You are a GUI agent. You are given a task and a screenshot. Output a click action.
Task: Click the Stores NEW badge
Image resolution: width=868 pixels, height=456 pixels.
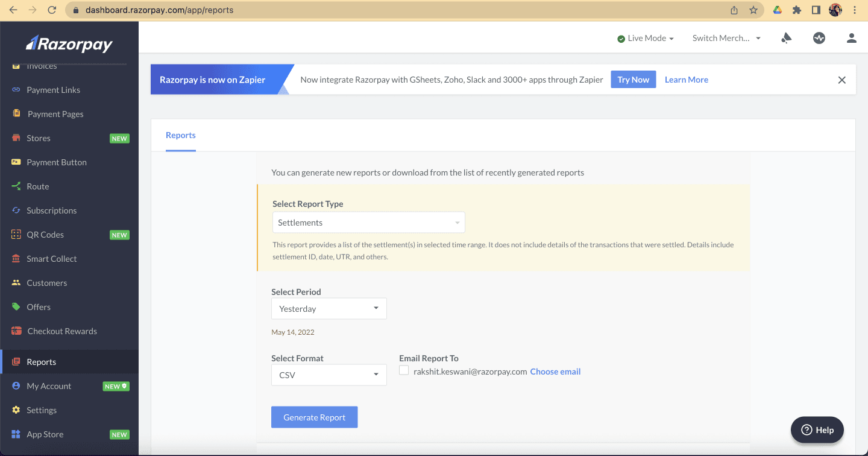tap(119, 138)
